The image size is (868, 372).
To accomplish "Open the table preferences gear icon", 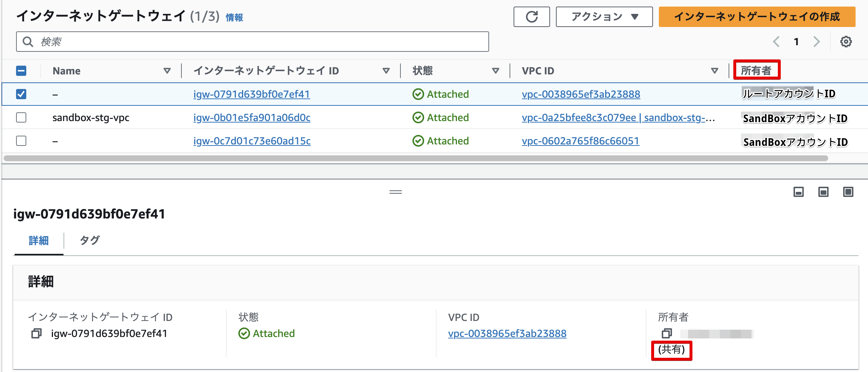I will click(x=846, y=42).
